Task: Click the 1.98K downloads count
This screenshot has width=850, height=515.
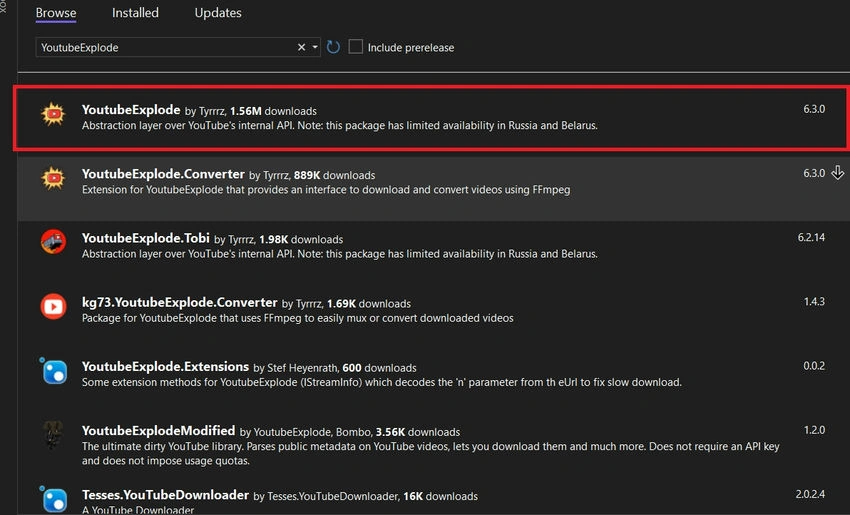Action: [x=301, y=240]
